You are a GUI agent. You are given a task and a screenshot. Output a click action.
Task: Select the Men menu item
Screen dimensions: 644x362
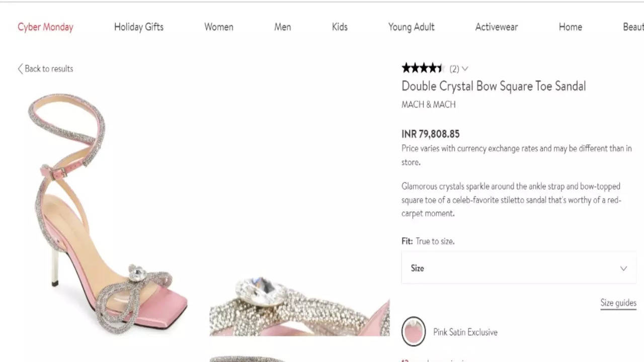click(282, 27)
